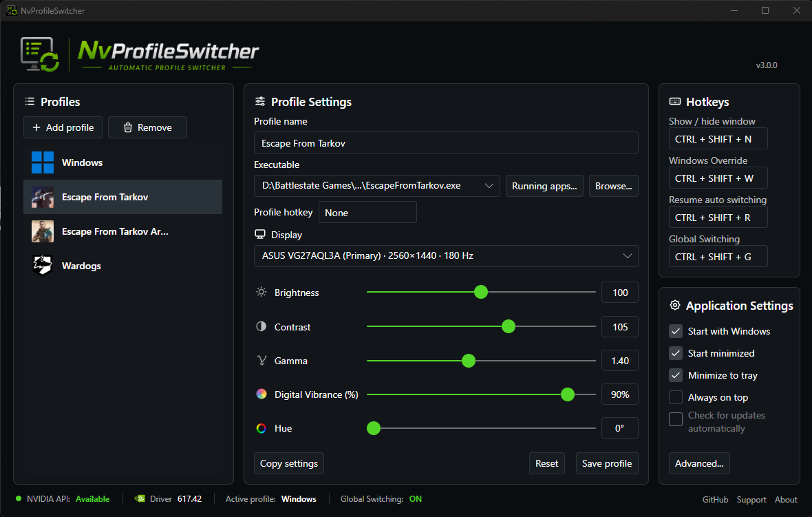The image size is (812, 517).
Task: Select the Windows profile
Action: tap(122, 162)
